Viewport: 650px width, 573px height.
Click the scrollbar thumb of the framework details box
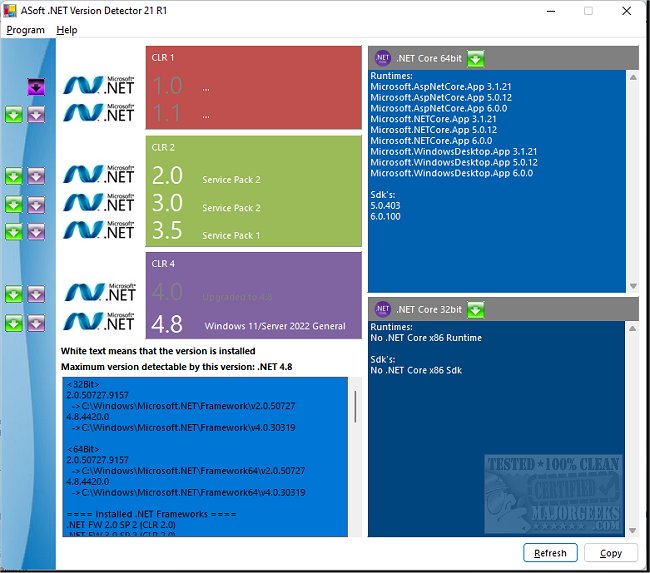pos(355,406)
